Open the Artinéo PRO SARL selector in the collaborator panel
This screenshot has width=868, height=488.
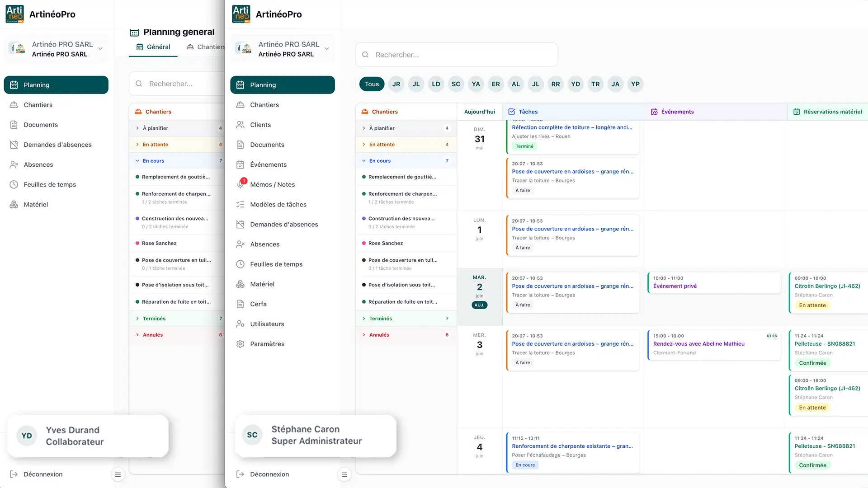[56, 49]
